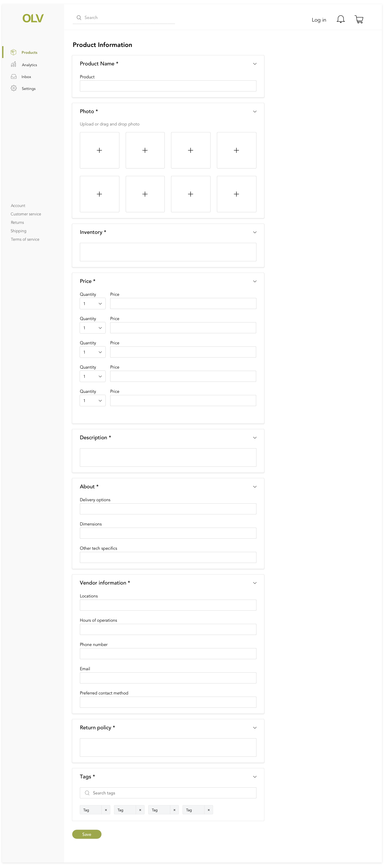384x868 pixels.
Task: Click the Inbox tray icon
Action: pos(13,76)
